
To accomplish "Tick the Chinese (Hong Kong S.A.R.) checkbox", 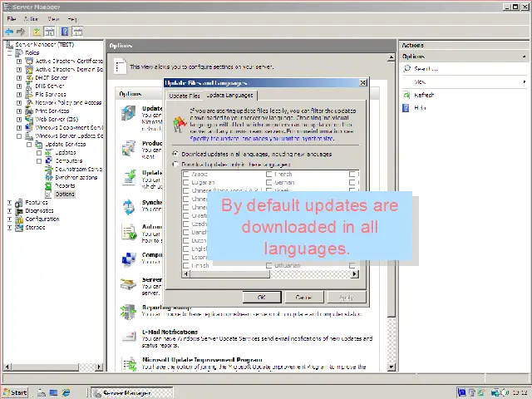I will tap(185, 190).
